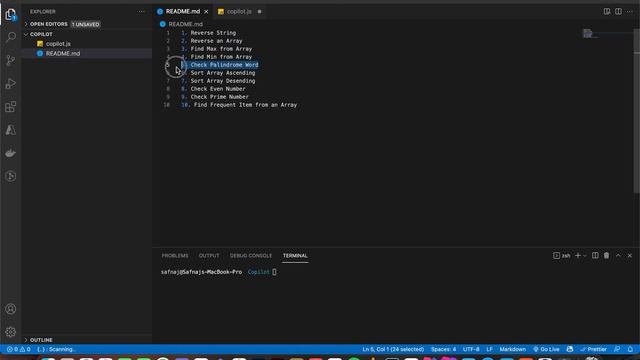Click the line '2. Reverse an Array'
This screenshot has height=360, width=640.
[x=211, y=41]
